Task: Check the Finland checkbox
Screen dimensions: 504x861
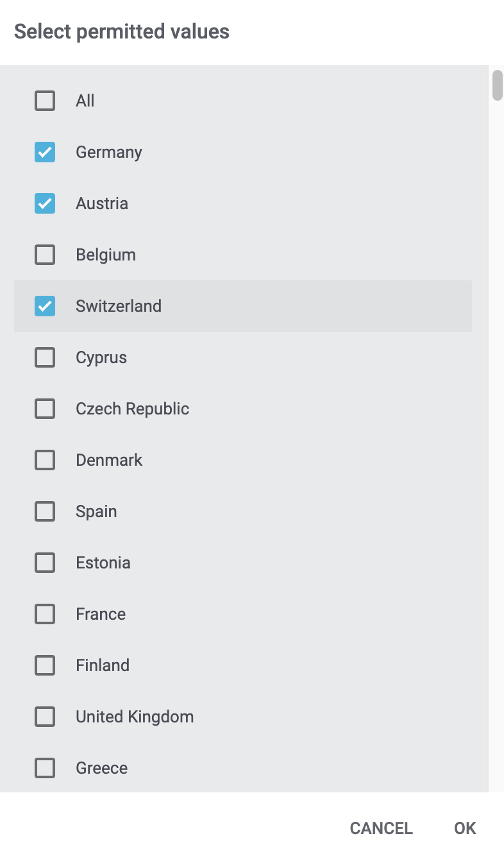Action: tap(45, 665)
